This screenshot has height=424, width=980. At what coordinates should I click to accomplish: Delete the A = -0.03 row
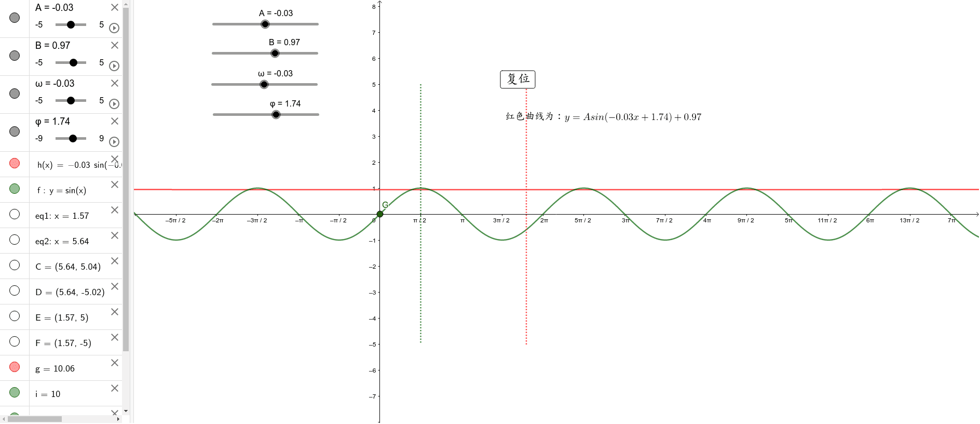pos(115,7)
